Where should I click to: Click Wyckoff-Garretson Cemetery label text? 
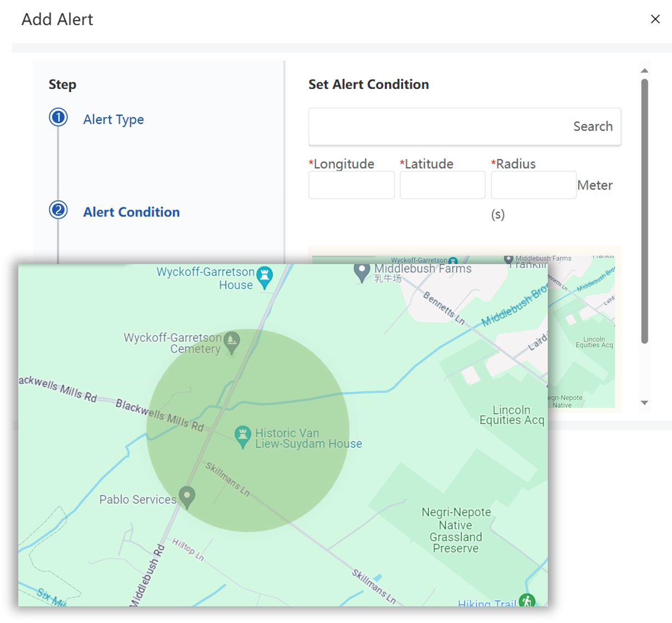(x=172, y=343)
